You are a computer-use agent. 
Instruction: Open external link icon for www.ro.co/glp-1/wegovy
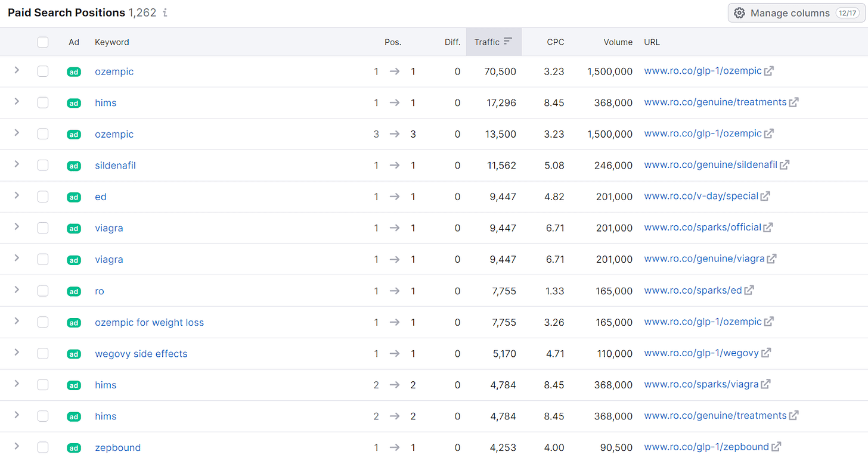(x=766, y=353)
